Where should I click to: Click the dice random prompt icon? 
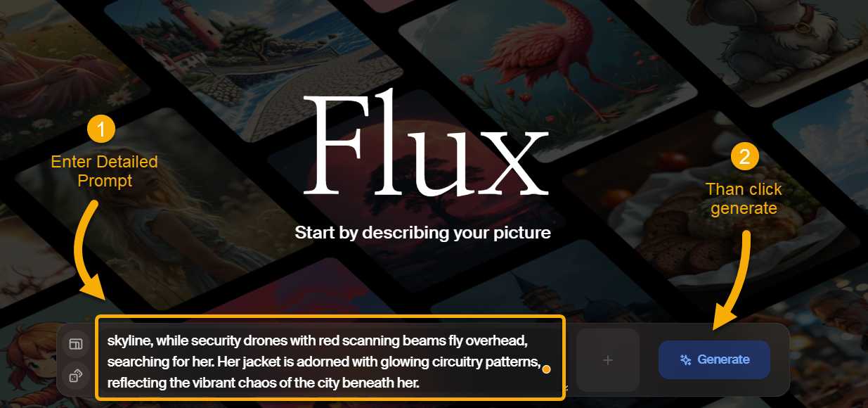click(x=75, y=376)
